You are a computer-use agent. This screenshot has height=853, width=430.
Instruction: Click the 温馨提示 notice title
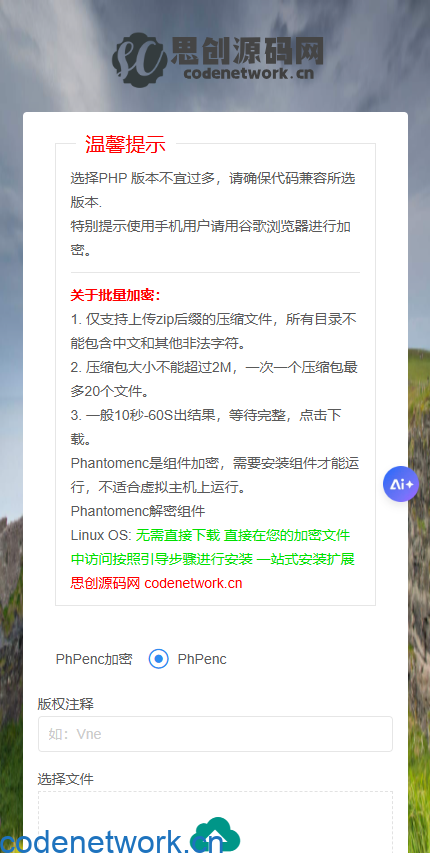click(x=125, y=145)
